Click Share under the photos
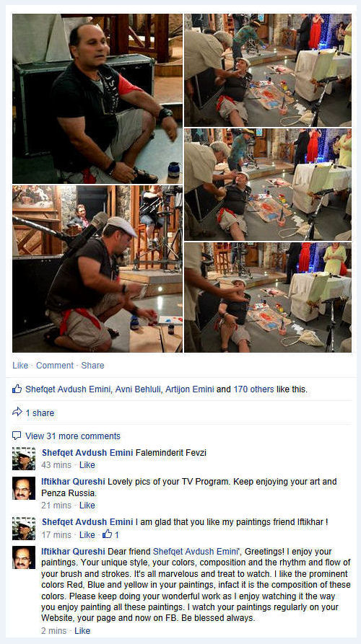The width and height of the screenshot is (361, 644). [x=92, y=365]
